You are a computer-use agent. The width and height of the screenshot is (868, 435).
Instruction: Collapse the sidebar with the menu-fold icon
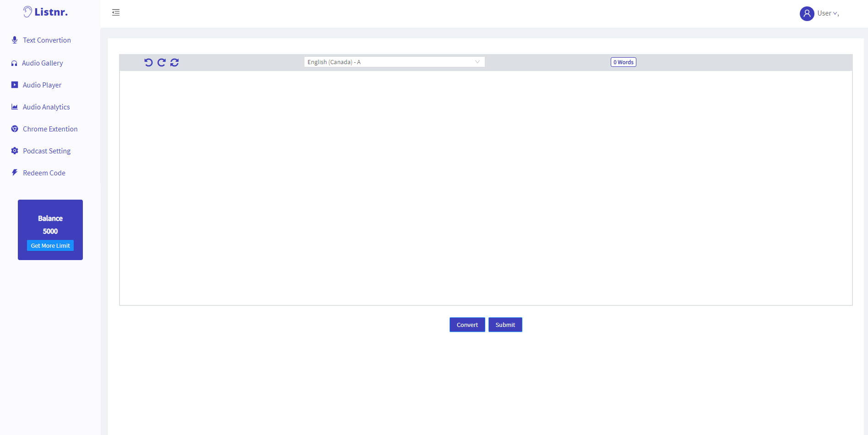tap(116, 12)
